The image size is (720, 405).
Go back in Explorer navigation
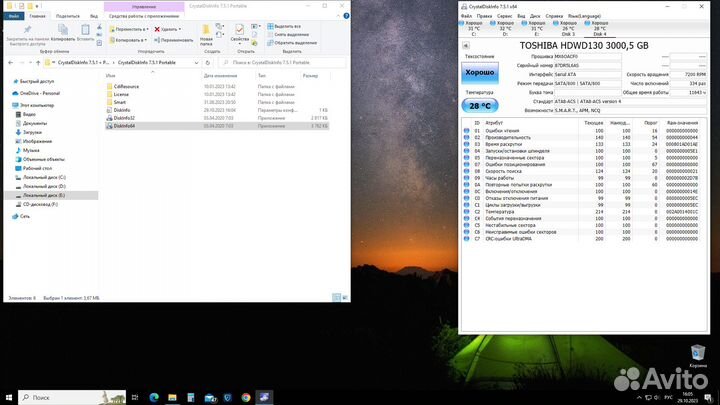11,62
